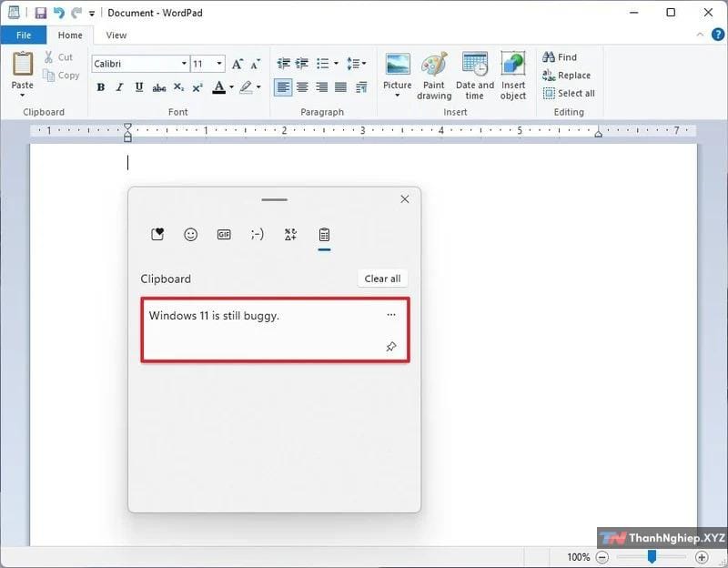Expand the Paste options arrow
728x568 pixels.
22,96
